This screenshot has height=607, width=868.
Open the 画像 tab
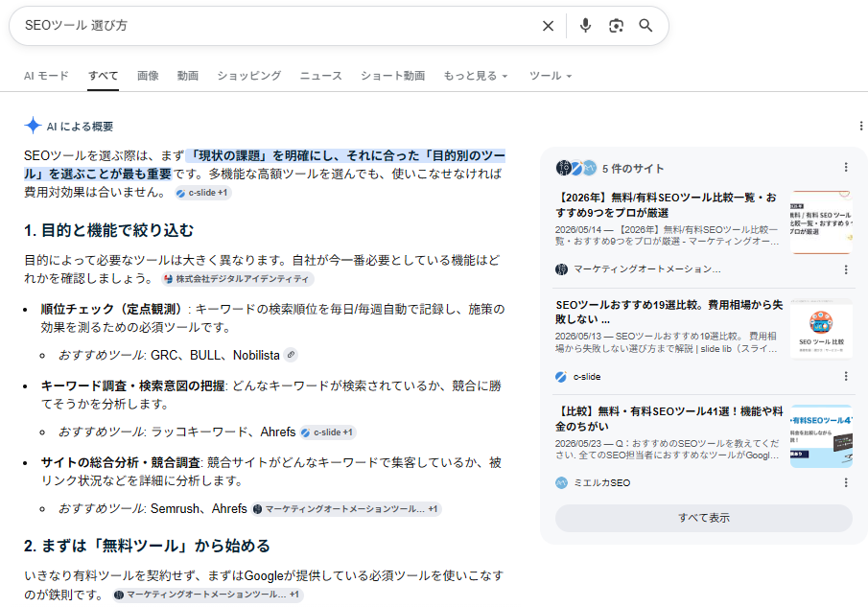point(148,76)
